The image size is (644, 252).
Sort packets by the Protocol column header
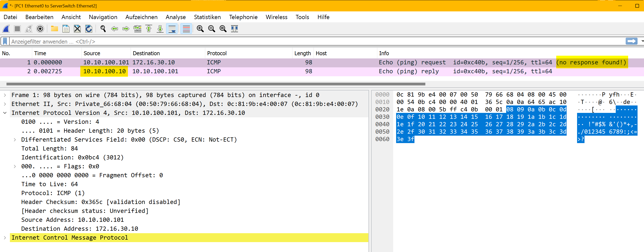click(x=217, y=53)
